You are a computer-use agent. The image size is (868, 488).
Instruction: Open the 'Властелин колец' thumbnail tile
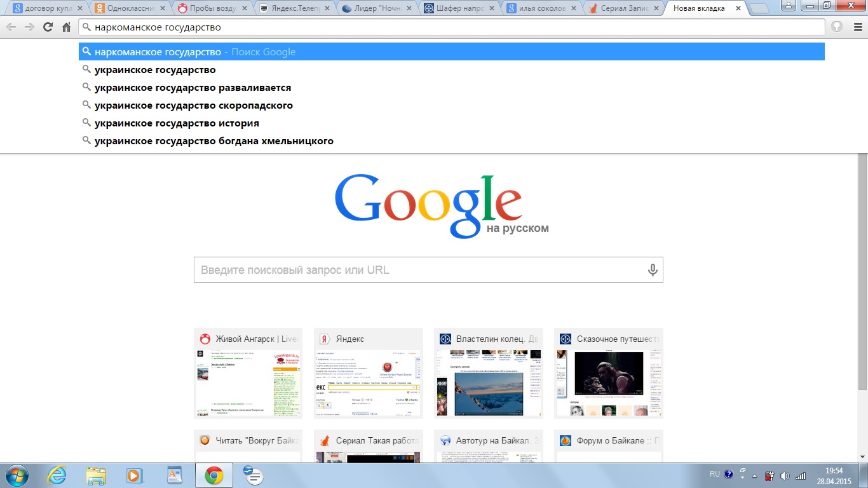pyautogui.click(x=488, y=373)
